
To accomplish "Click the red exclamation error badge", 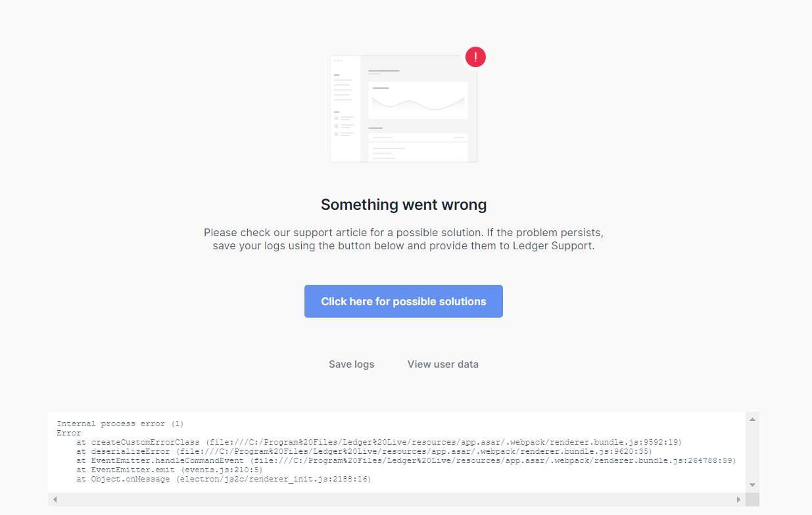I will [x=475, y=57].
